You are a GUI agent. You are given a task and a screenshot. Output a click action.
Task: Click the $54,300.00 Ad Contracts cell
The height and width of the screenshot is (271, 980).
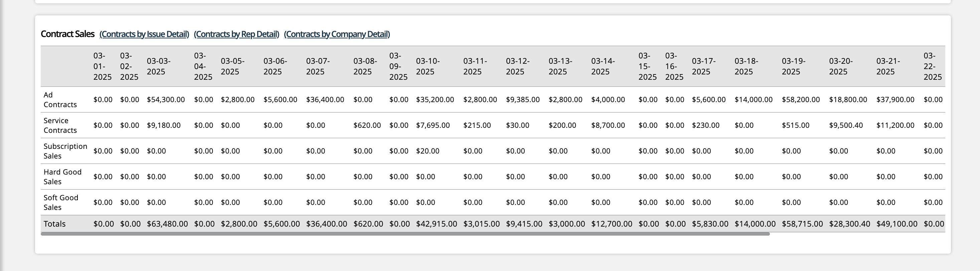point(165,99)
